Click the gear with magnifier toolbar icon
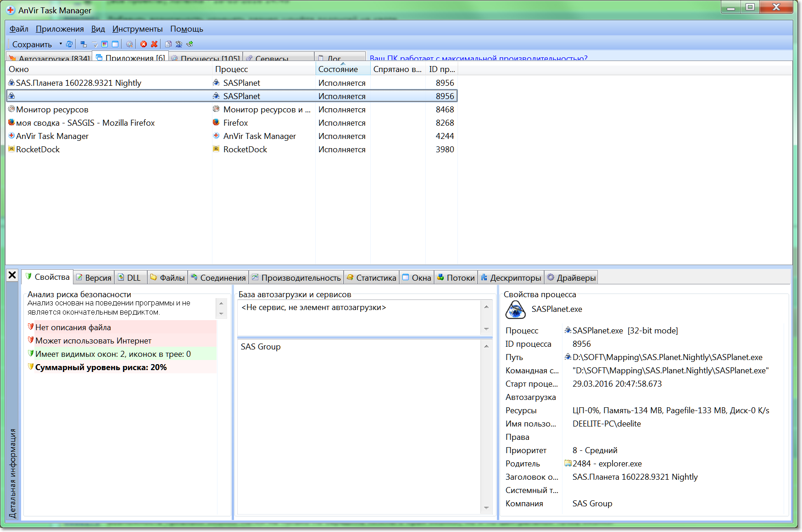This screenshot has height=532, width=802. point(129,44)
